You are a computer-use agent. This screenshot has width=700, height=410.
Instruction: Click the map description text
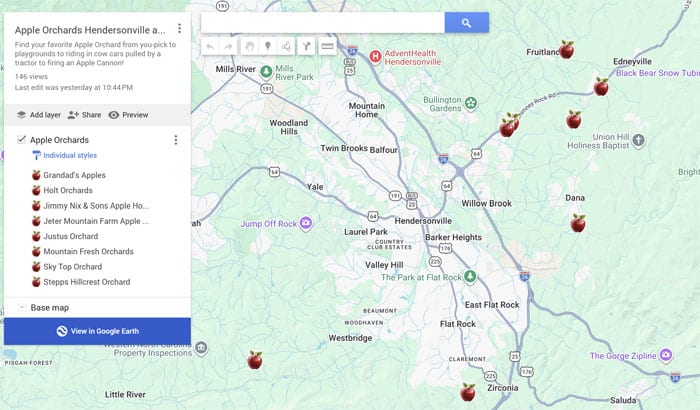95,54
